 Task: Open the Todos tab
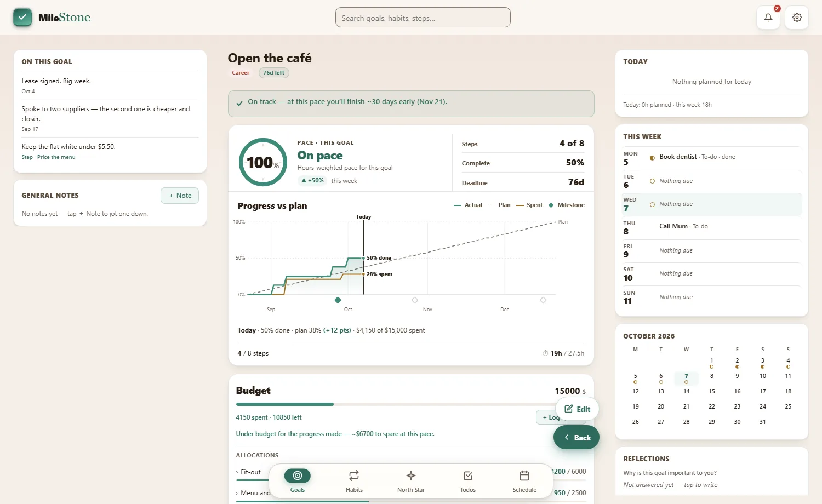click(468, 481)
